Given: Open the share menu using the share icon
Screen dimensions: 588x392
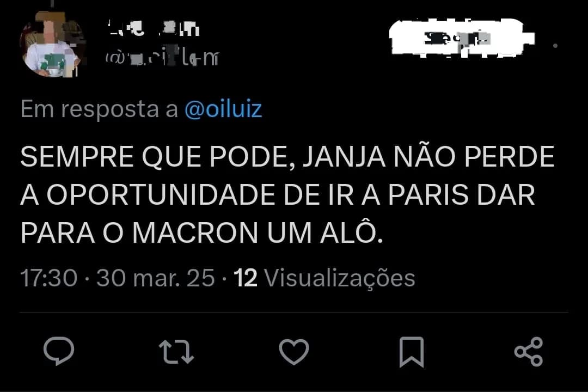Looking at the screenshot, I should click(x=529, y=351).
